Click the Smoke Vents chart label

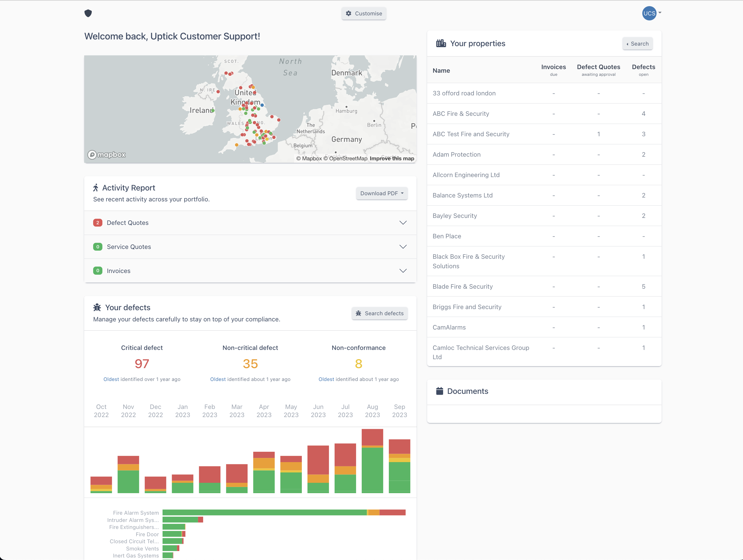click(x=142, y=549)
